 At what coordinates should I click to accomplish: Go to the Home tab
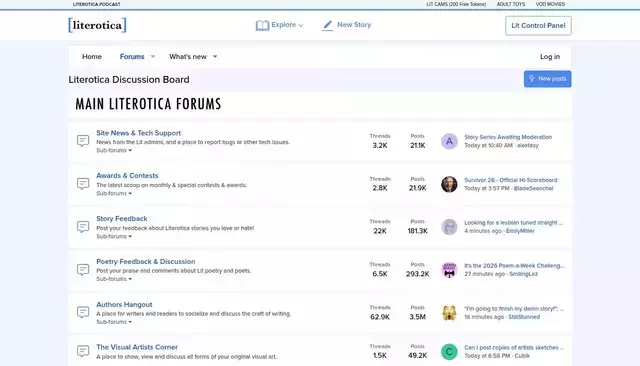92,57
